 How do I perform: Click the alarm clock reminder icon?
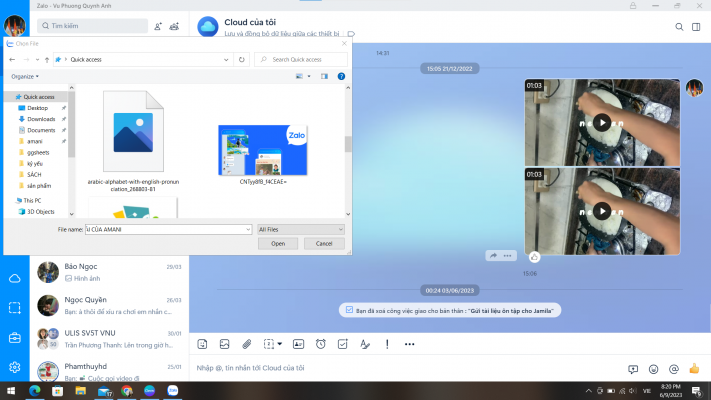point(321,344)
